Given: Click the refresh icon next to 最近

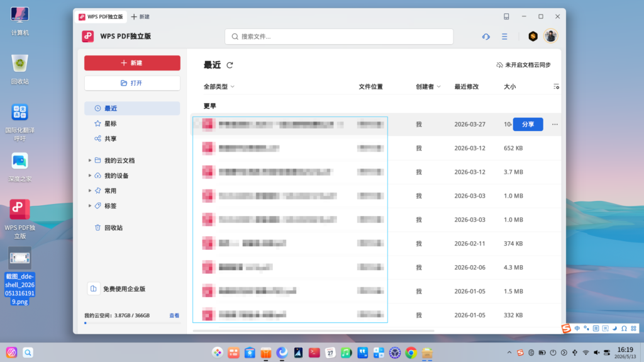Looking at the screenshot, I should pos(230,65).
